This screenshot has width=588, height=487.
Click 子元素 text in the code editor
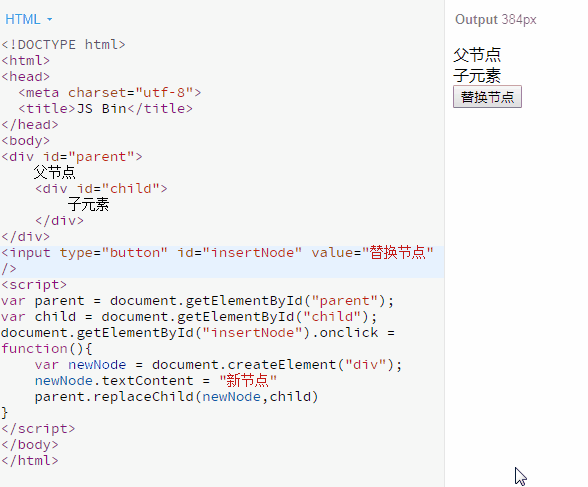point(88,205)
